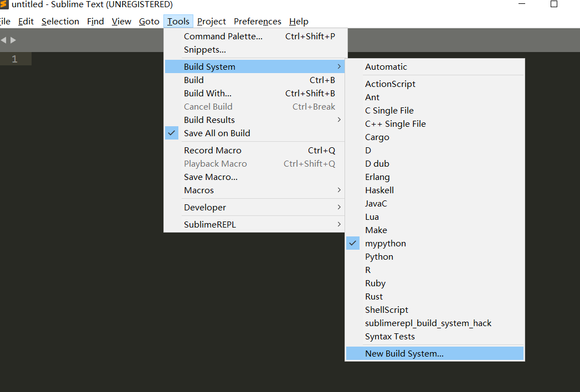Click line number 1 in the gutter
This screenshot has width=580, height=392.
(x=15, y=59)
